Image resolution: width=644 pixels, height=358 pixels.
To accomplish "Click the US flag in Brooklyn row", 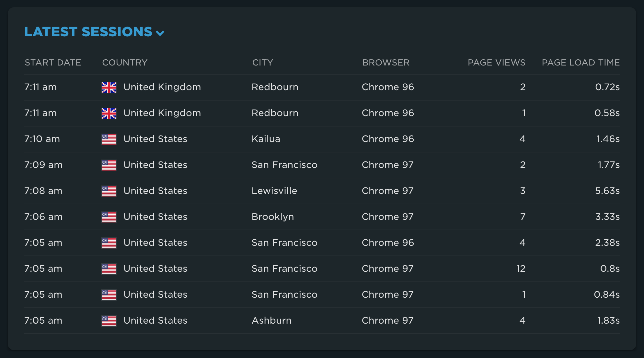I will [x=109, y=217].
